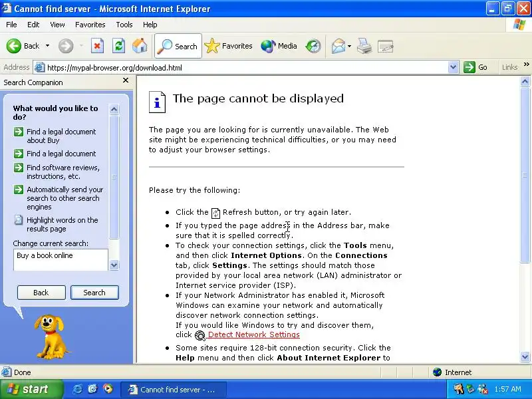This screenshot has width=532, height=399.
Task: Open the View menu
Action: point(57,25)
